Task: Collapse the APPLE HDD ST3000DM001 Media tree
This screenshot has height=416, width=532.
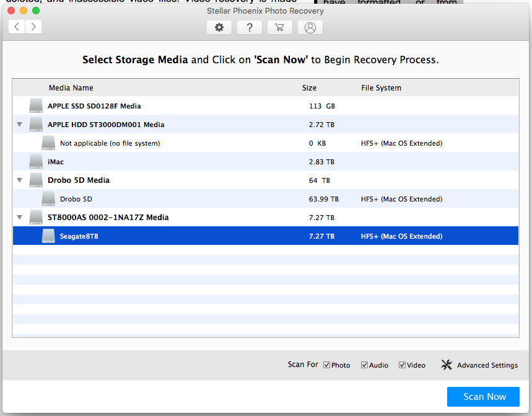Action: [19, 125]
